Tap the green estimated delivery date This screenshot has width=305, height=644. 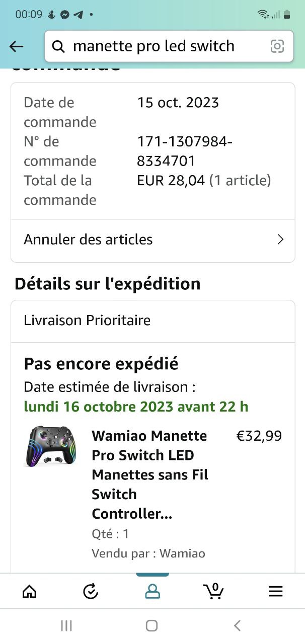tap(136, 407)
